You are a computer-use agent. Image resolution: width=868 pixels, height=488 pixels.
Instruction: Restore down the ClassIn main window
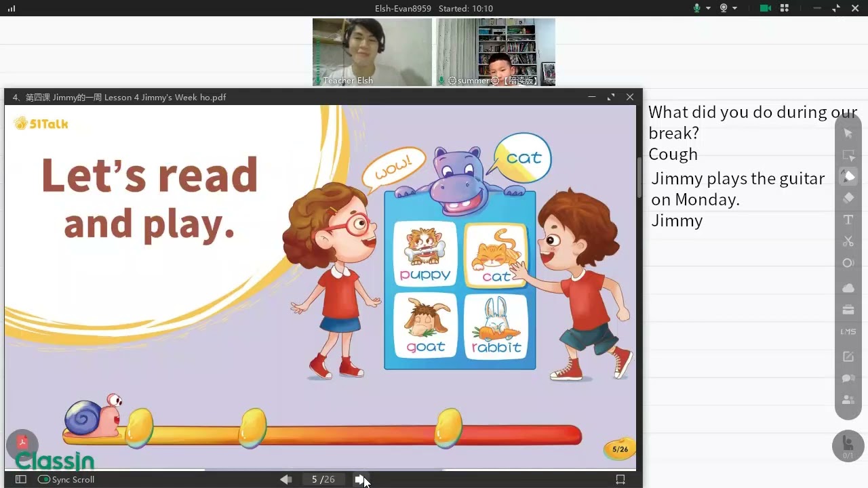click(x=835, y=8)
